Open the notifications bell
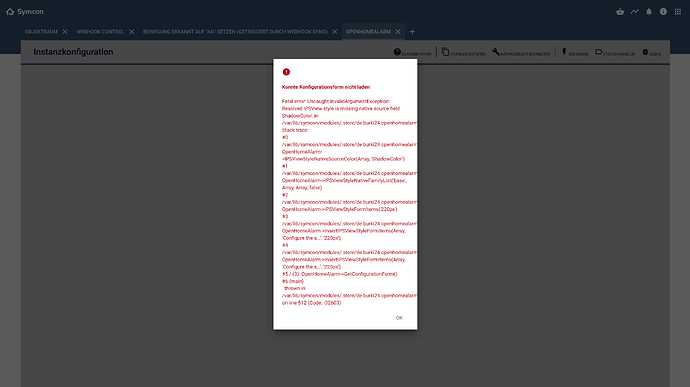This screenshot has width=690, height=387. (649, 12)
